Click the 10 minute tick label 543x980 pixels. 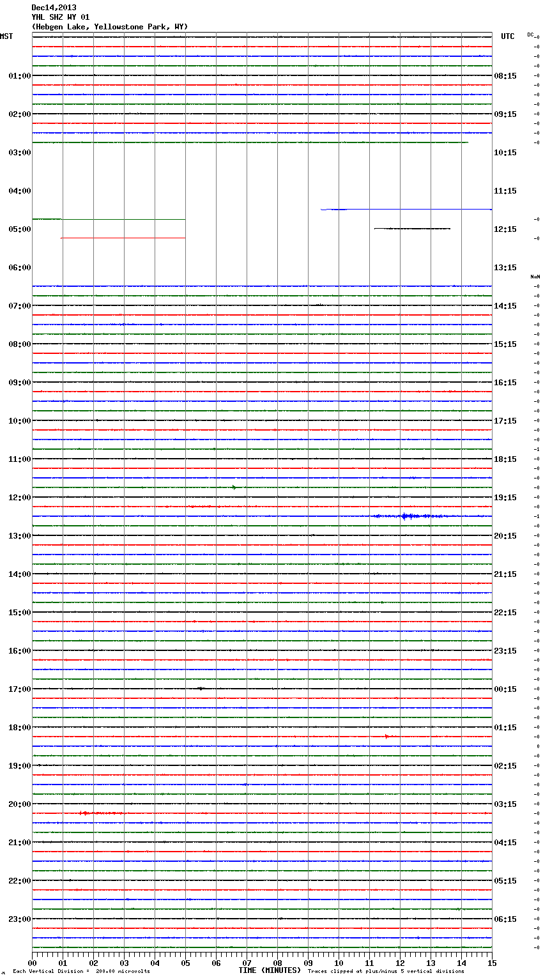pyautogui.click(x=339, y=963)
